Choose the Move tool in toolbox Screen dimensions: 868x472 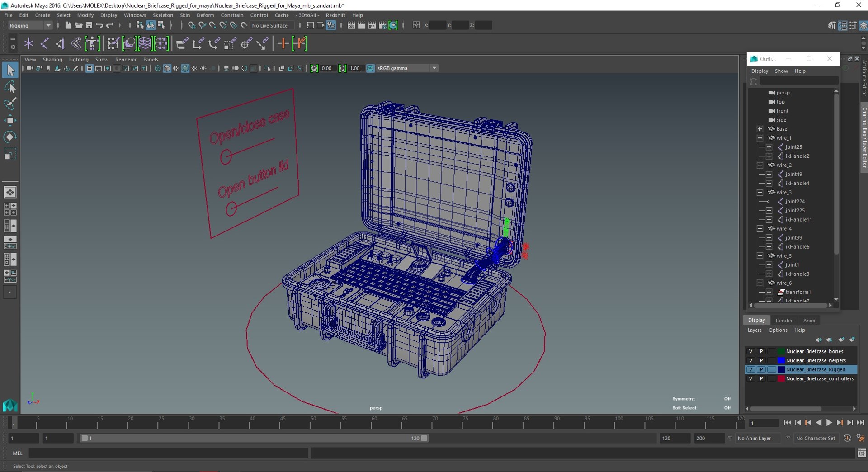[10, 120]
